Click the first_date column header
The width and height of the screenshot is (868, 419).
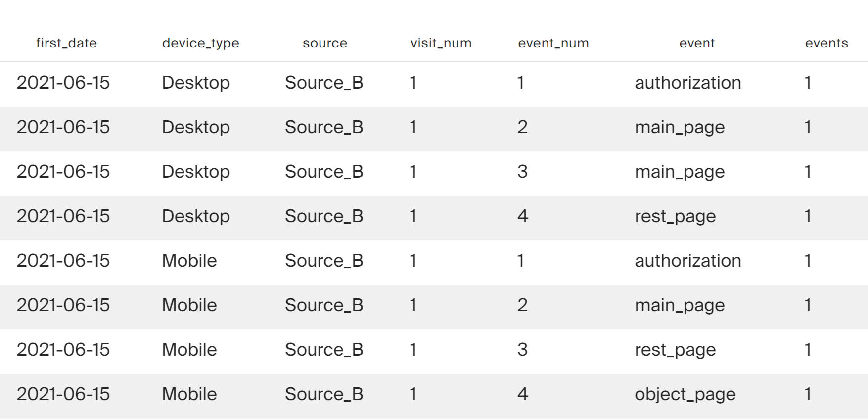click(x=66, y=43)
